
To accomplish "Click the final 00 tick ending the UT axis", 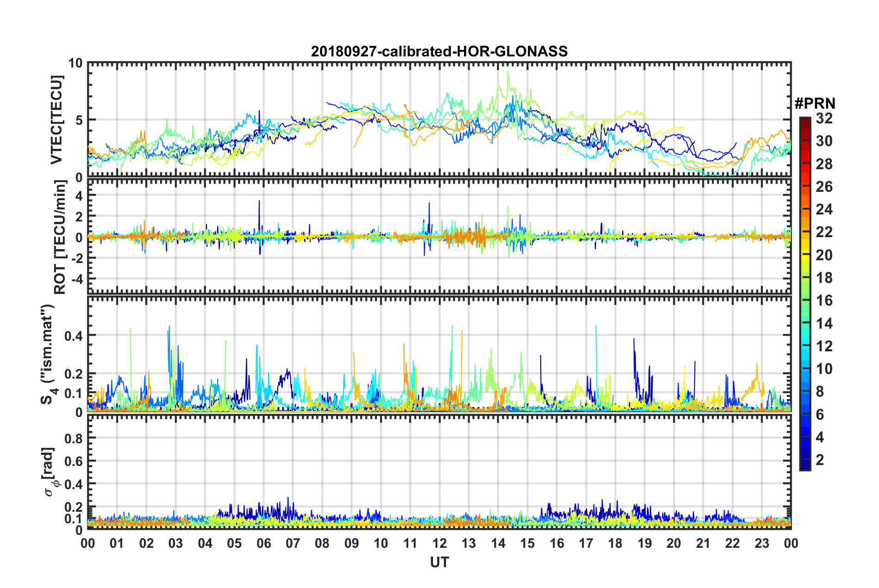I will pos(791,543).
